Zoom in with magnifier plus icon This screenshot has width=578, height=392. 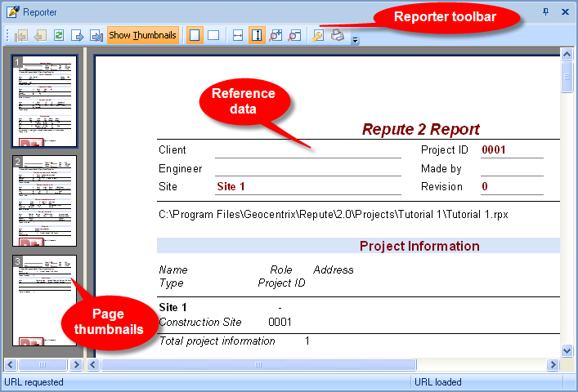coord(276,36)
